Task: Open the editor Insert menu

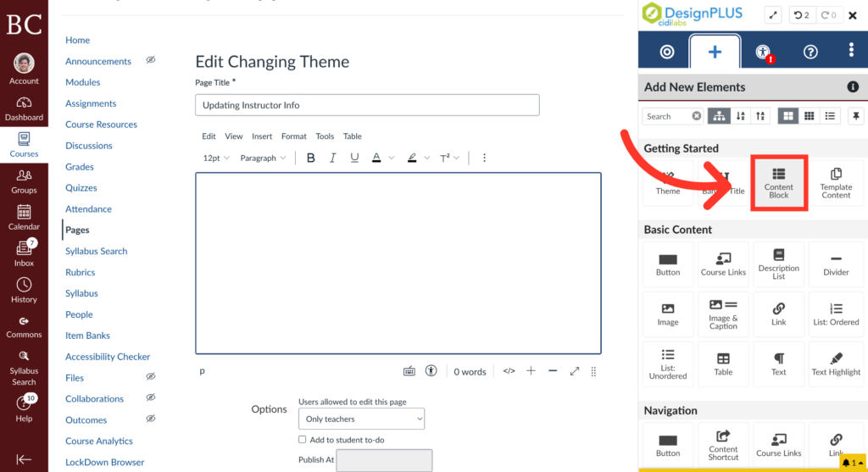Action: coord(262,136)
